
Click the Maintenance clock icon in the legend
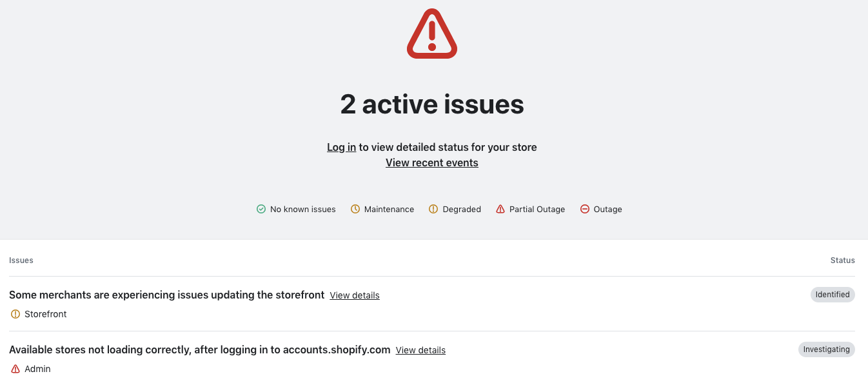[355, 209]
